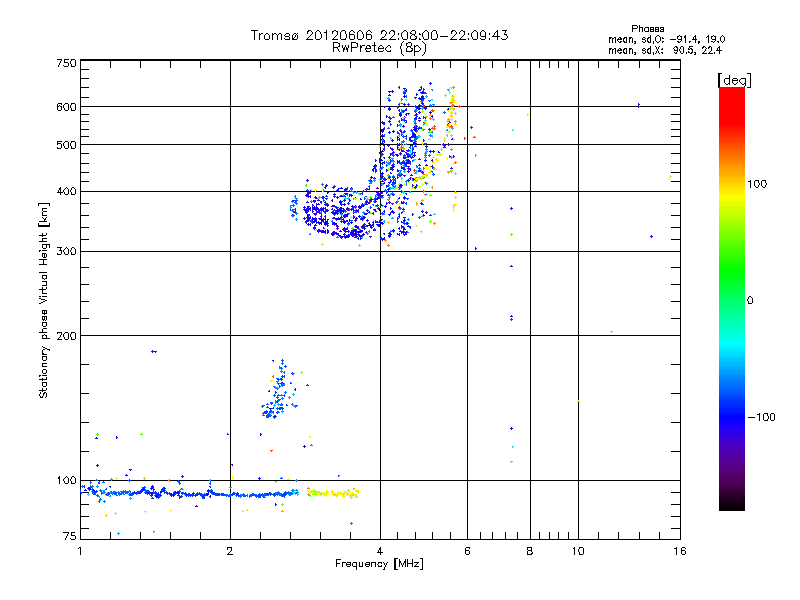Click the 'mean, sd,O: -91.4, 19.0' statistics line

click(666, 39)
